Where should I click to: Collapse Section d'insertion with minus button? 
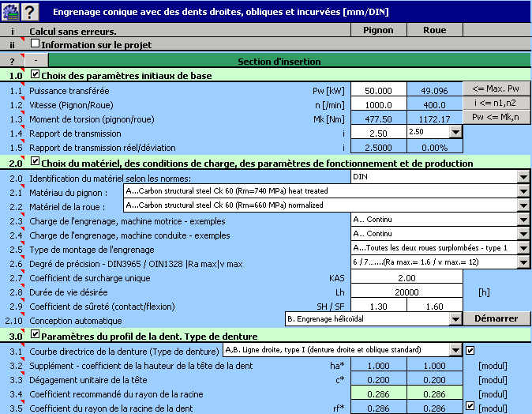pos(36,61)
